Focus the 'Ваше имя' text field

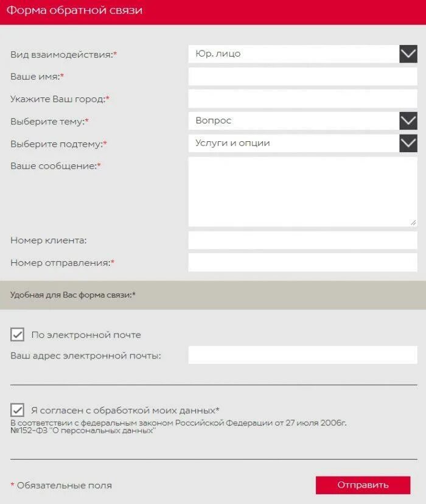tap(303, 77)
